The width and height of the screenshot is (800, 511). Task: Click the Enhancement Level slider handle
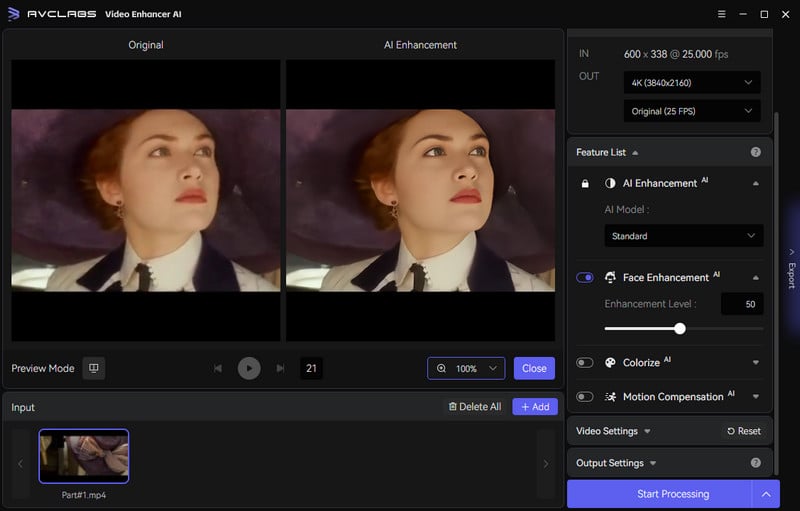[680, 328]
